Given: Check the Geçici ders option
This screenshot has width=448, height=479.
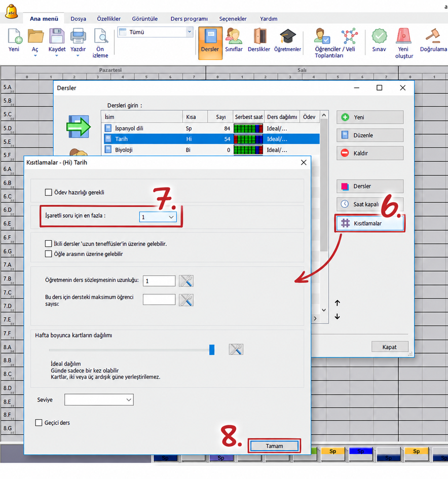Looking at the screenshot, I should coord(39,423).
